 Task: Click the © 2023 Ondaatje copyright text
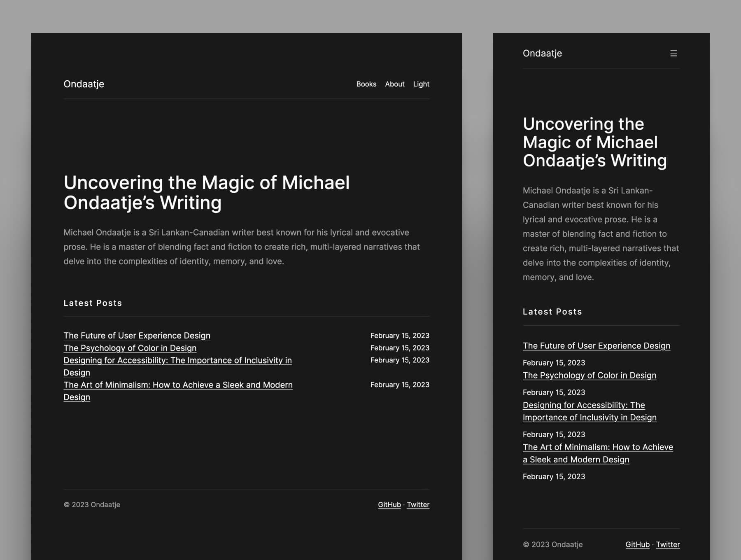pyautogui.click(x=91, y=504)
